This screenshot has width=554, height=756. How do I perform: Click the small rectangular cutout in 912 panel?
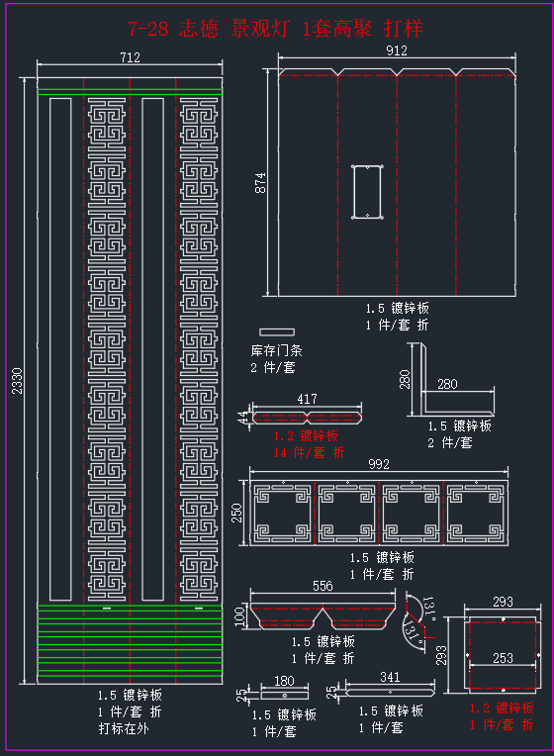click(367, 192)
